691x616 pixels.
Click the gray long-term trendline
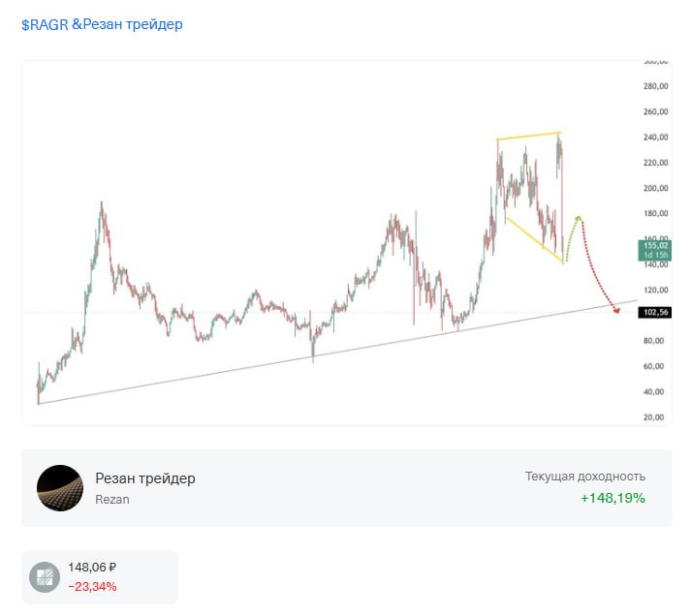pyautogui.click(x=338, y=352)
